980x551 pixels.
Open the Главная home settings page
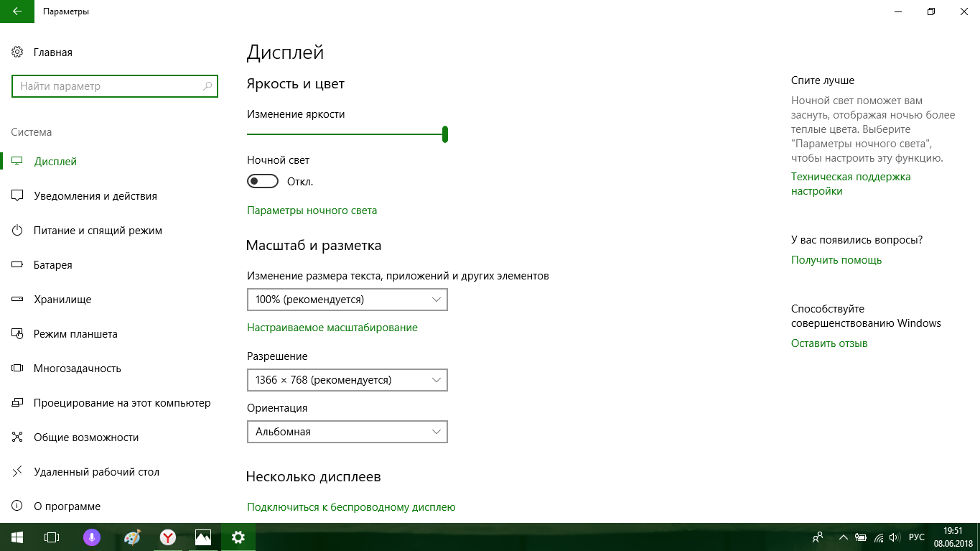coord(52,52)
